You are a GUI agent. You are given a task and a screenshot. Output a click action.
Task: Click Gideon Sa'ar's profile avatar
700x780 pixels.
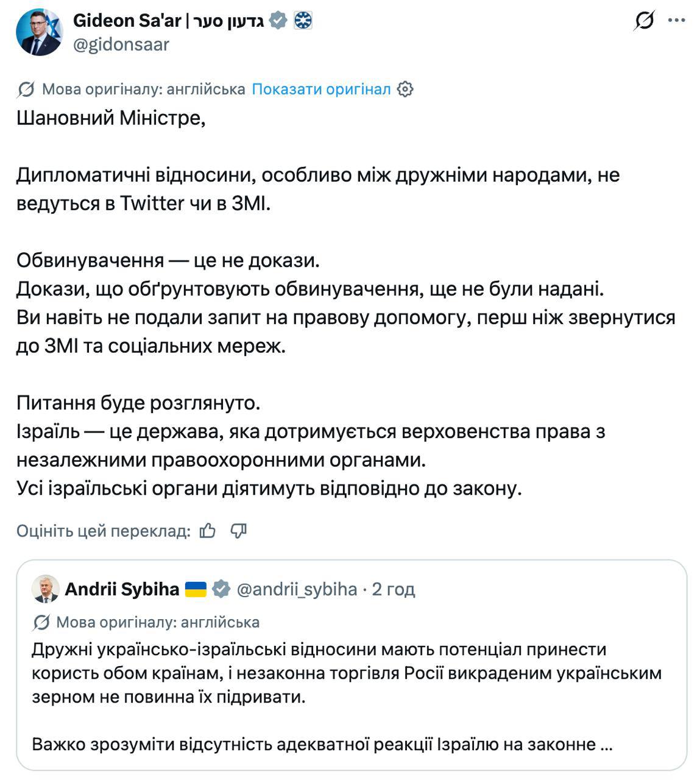point(40,32)
